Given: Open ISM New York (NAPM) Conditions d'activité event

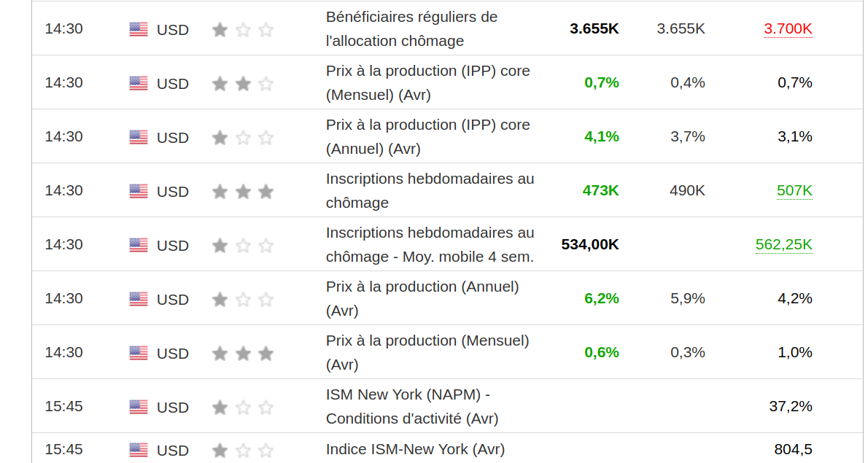Looking at the screenshot, I should click(411, 406).
